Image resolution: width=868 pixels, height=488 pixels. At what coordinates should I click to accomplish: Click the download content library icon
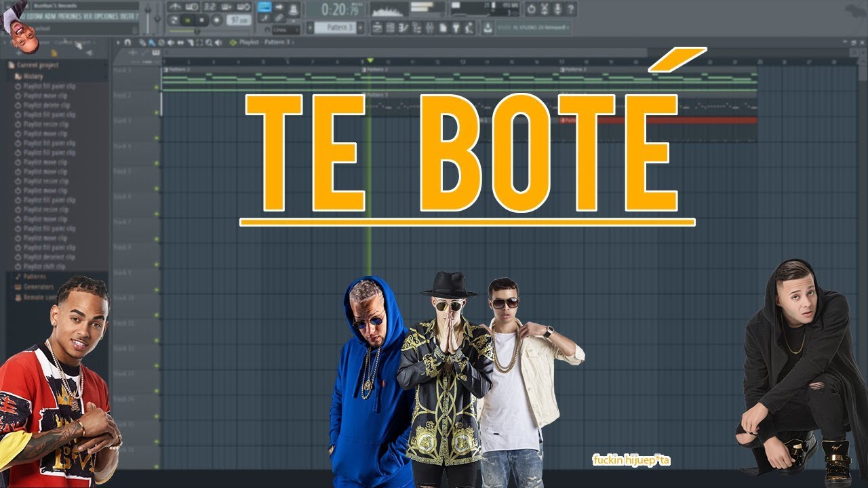coord(487,28)
